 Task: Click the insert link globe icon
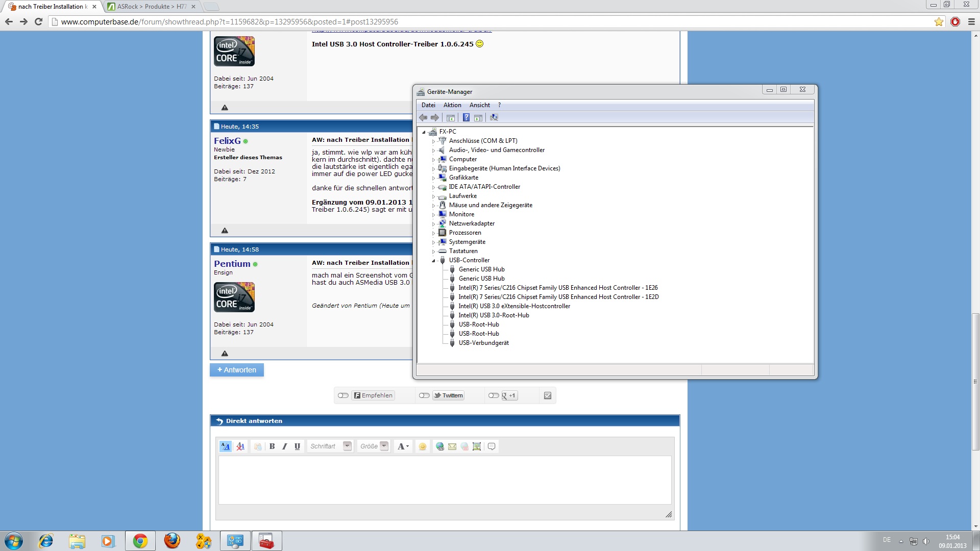coord(439,446)
